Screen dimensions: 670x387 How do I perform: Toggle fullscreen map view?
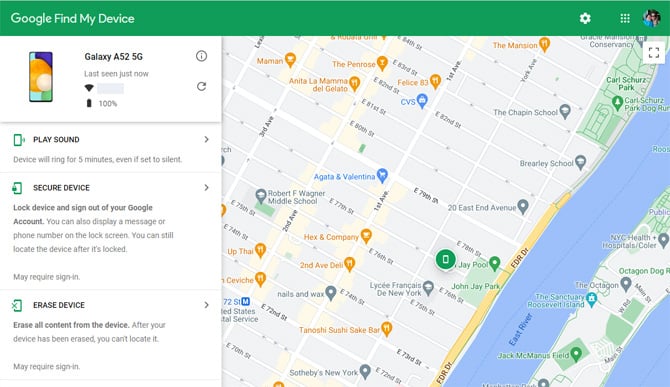(654, 53)
